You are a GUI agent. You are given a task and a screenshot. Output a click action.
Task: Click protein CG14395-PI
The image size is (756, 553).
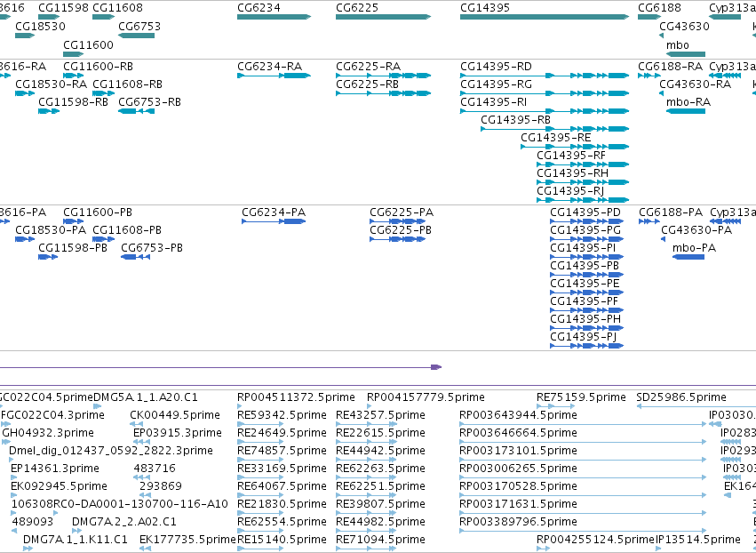pos(587,257)
